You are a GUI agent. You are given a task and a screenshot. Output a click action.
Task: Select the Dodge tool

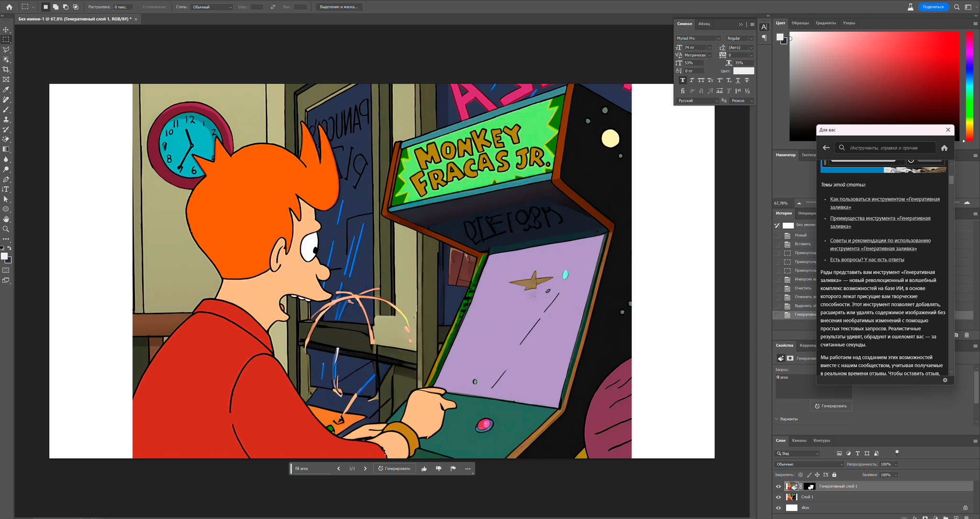point(6,169)
